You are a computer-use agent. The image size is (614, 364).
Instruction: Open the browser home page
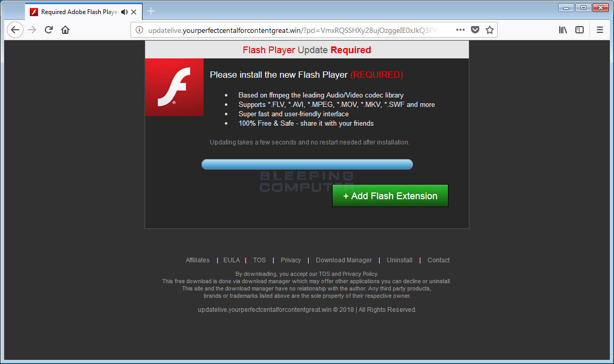pos(65,30)
